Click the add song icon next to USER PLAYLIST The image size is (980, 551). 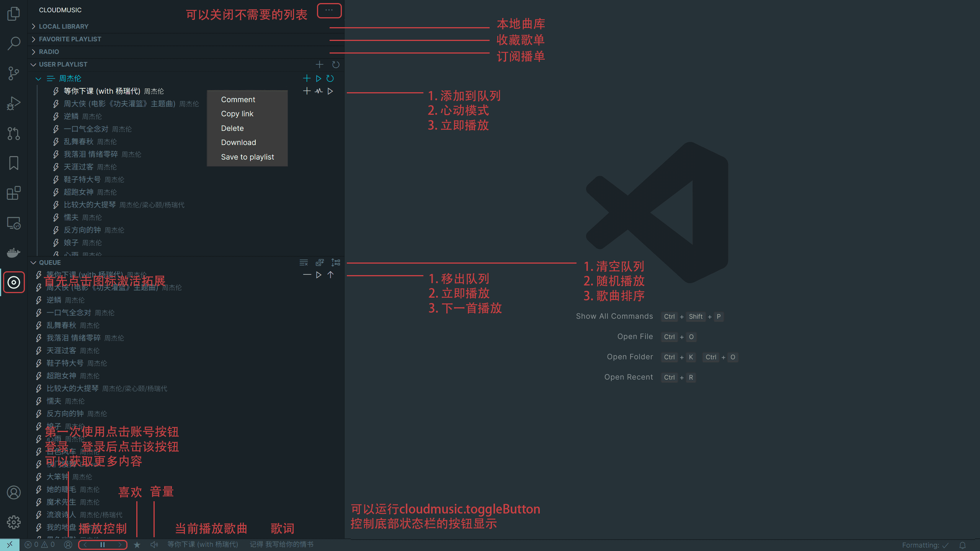click(319, 64)
